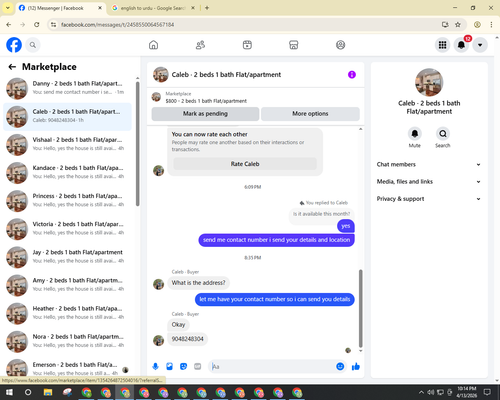This screenshot has width=500, height=400.
Task: Bookmark this page with the star icon
Action: pyautogui.click(x=458, y=24)
